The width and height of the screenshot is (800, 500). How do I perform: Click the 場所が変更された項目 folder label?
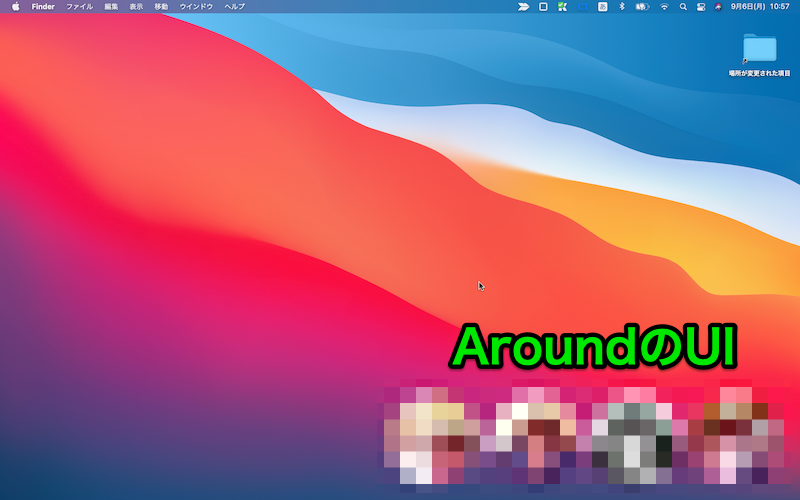click(x=760, y=73)
